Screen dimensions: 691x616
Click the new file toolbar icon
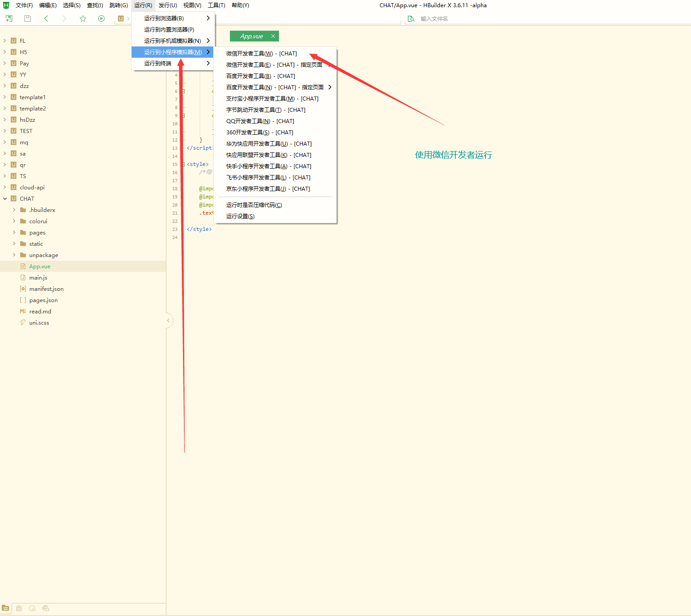point(9,18)
